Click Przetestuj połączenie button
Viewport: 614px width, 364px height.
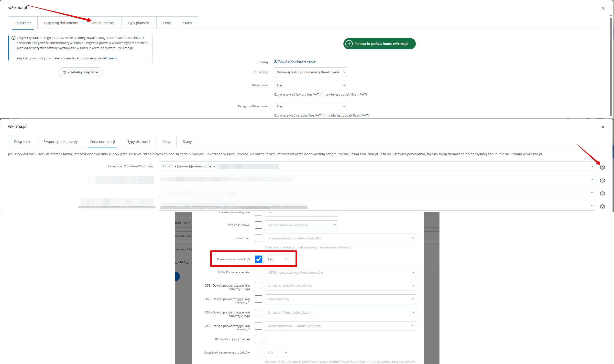[x=80, y=72]
